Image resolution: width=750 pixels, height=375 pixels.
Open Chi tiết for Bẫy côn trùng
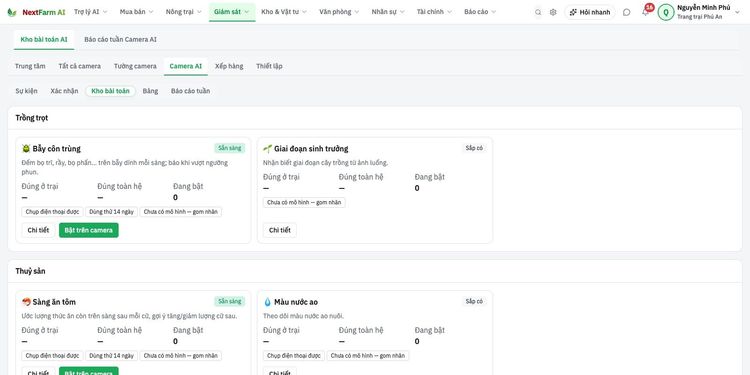click(x=38, y=230)
